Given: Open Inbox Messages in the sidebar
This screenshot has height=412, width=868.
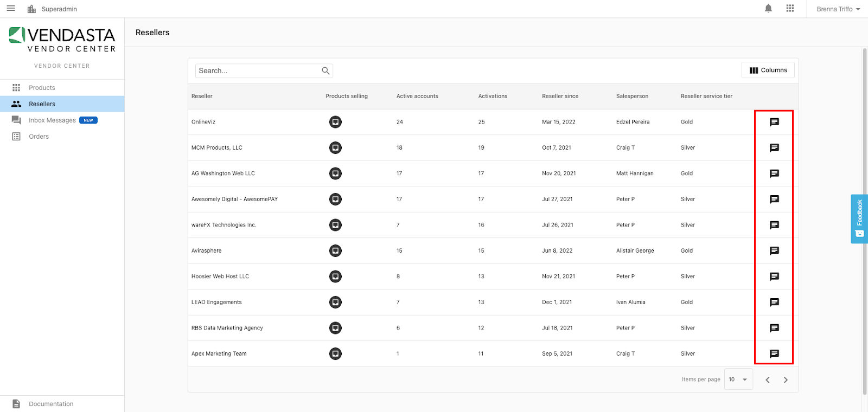Looking at the screenshot, I should point(62,120).
